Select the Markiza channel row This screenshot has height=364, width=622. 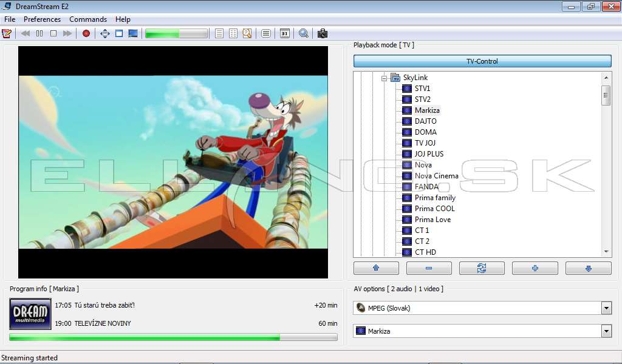427,110
